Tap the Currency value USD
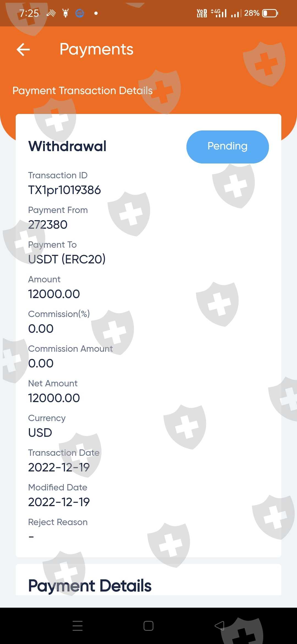This screenshot has height=644, width=297. pyautogui.click(x=40, y=433)
